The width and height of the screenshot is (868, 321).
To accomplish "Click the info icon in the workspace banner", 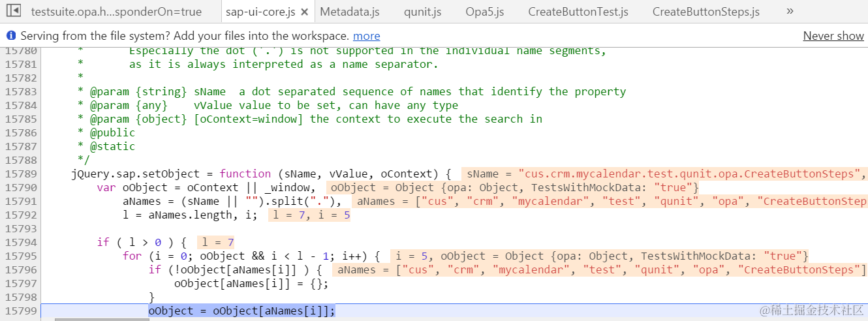I will tap(11, 36).
